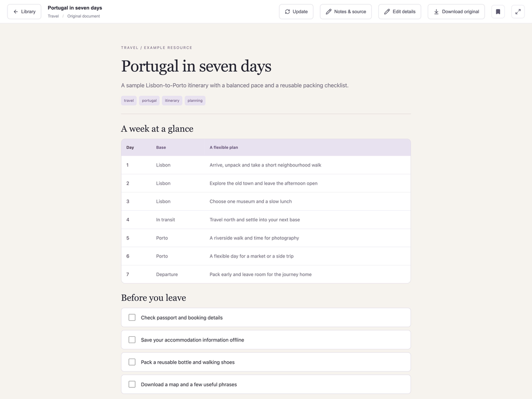Open Notes & source
This screenshot has width=532, height=399.
pos(346,12)
